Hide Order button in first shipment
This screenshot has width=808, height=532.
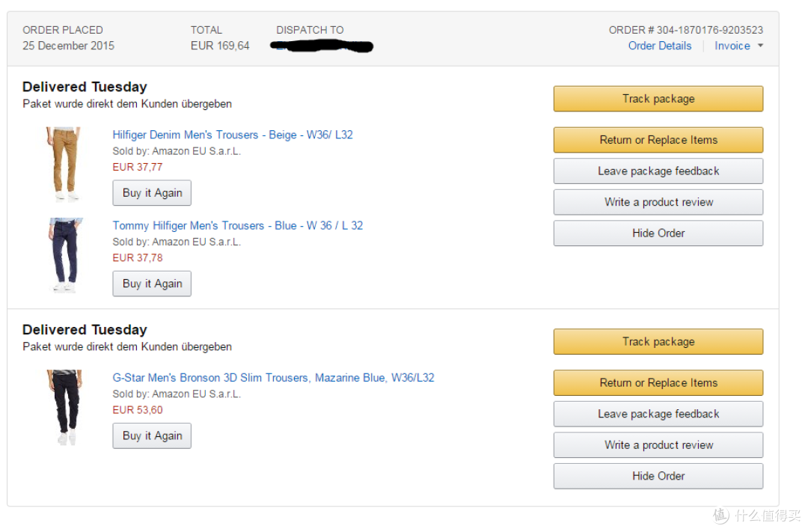point(658,233)
